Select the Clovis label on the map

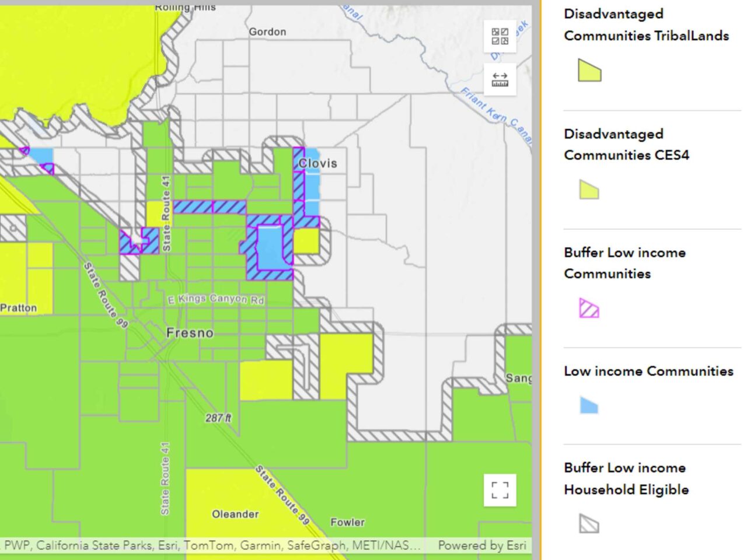[318, 163]
